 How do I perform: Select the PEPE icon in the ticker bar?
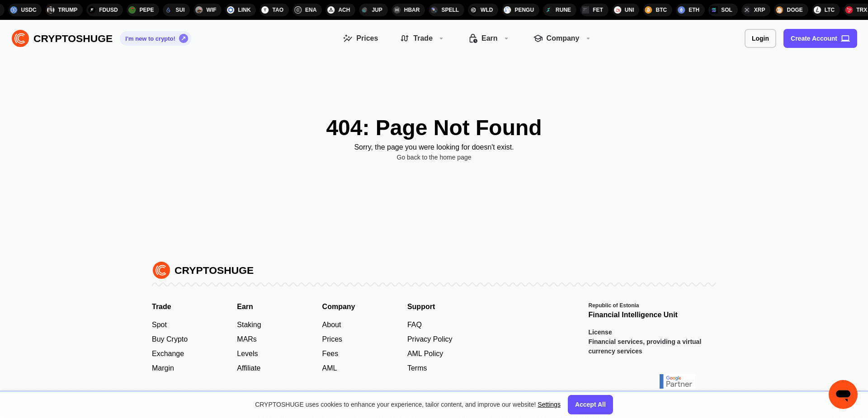click(132, 9)
